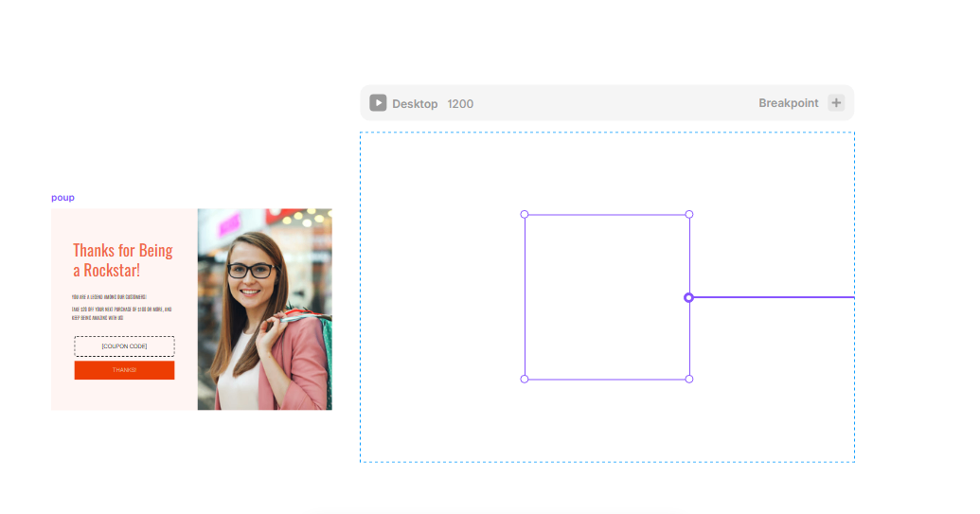Click the bottom-right resize handle of selected frame
This screenshot has height=514, width=980.
(689, 380)
